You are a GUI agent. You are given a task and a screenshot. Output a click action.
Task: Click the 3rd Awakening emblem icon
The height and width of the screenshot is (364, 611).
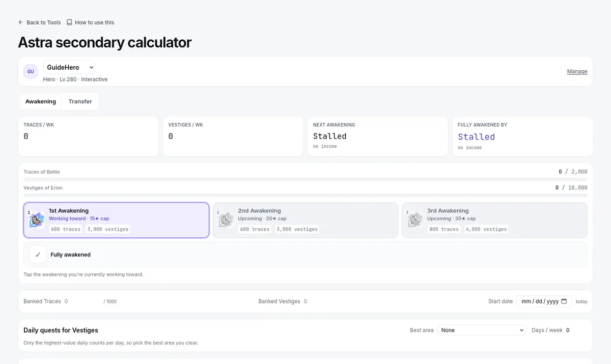[414, 220]
